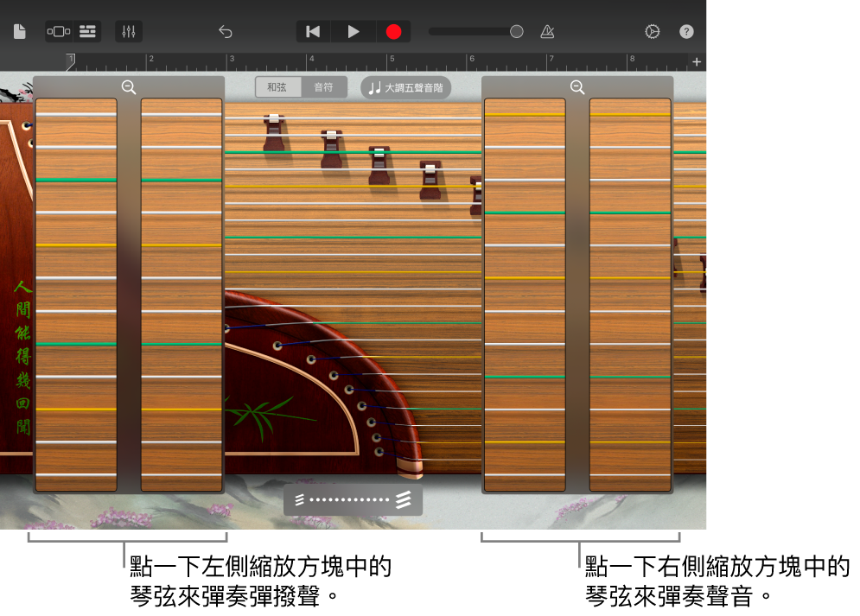Screen dimensions: 860x616
Task: Select the 和弦 chords mode
Action: point(277,87)
